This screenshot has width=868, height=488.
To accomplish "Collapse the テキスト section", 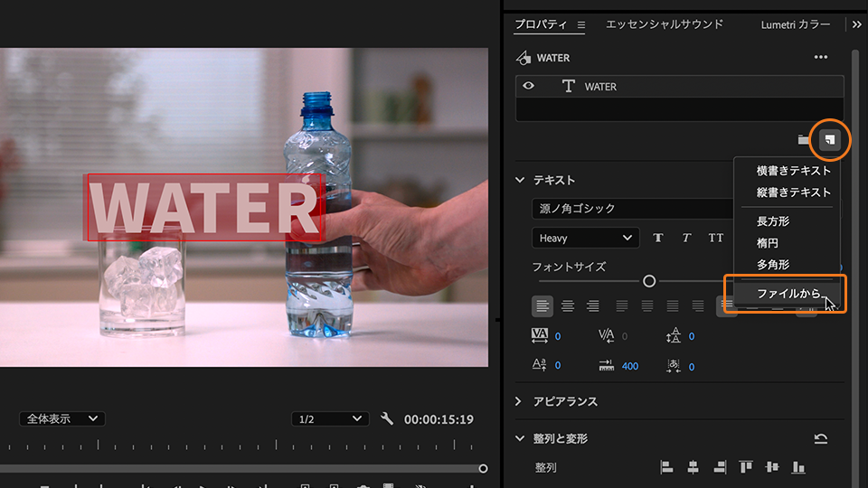I will pos(520,180).
